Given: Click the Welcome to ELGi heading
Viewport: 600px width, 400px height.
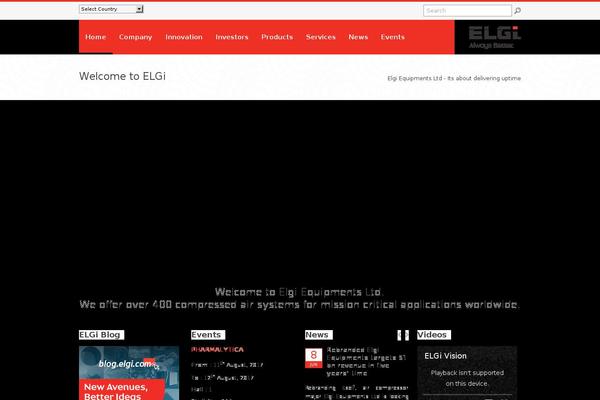Looking at the screenshot, I should click(122, 76).
